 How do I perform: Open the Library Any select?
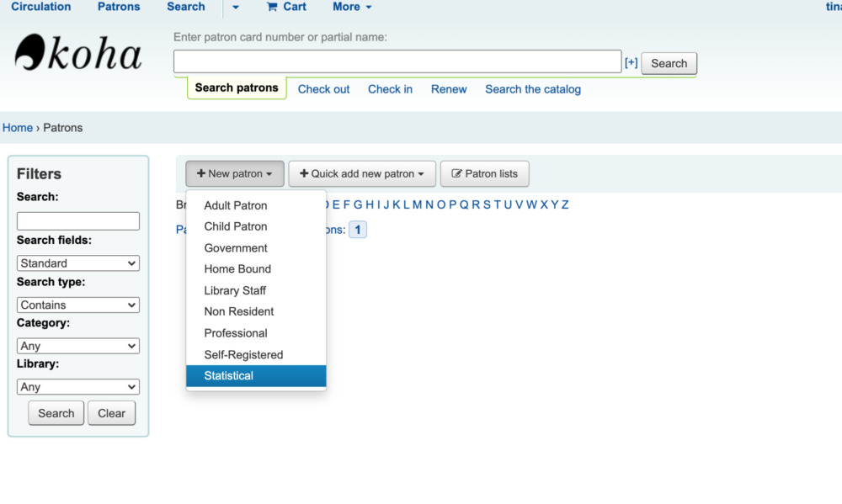click(x=77, y=386)
